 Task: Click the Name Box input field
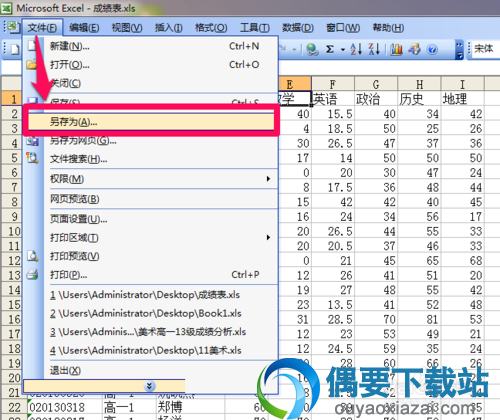coord(11,68)
